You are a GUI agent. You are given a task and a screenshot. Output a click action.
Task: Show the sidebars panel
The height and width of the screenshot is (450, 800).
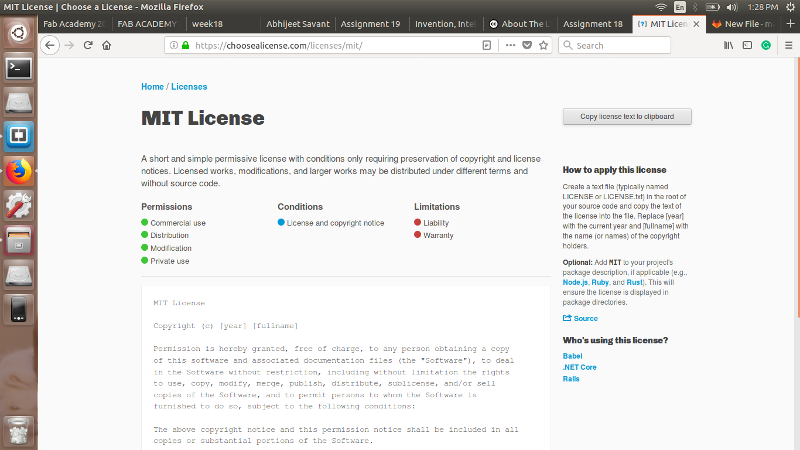click(747, 45)
